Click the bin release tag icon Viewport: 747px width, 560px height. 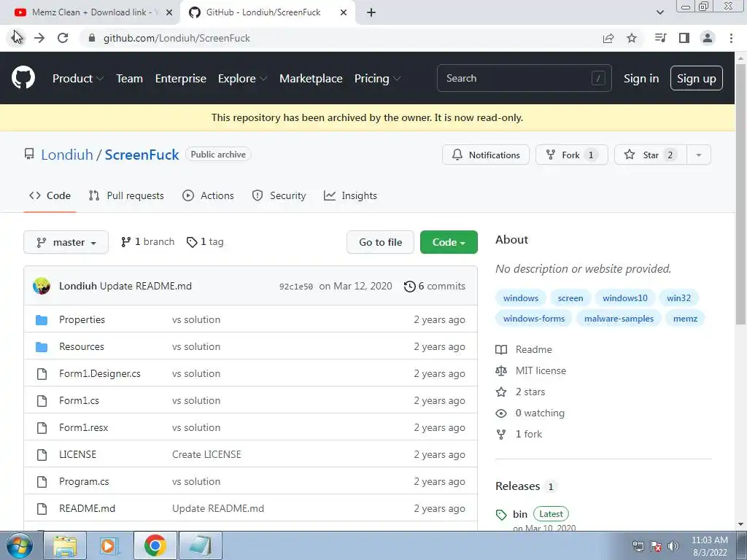pos(501,514)
